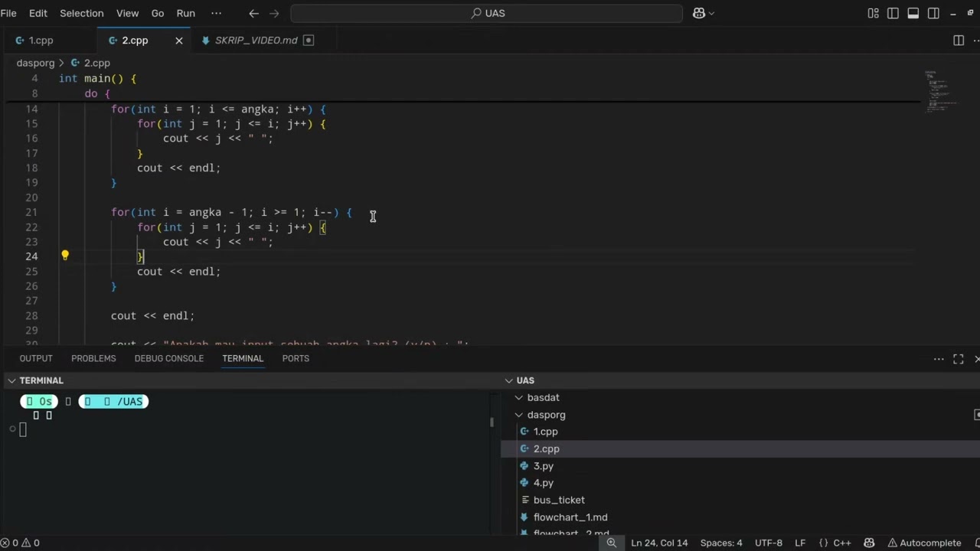Open the File menu
The image size is (980, 551).
pos(8,13)
